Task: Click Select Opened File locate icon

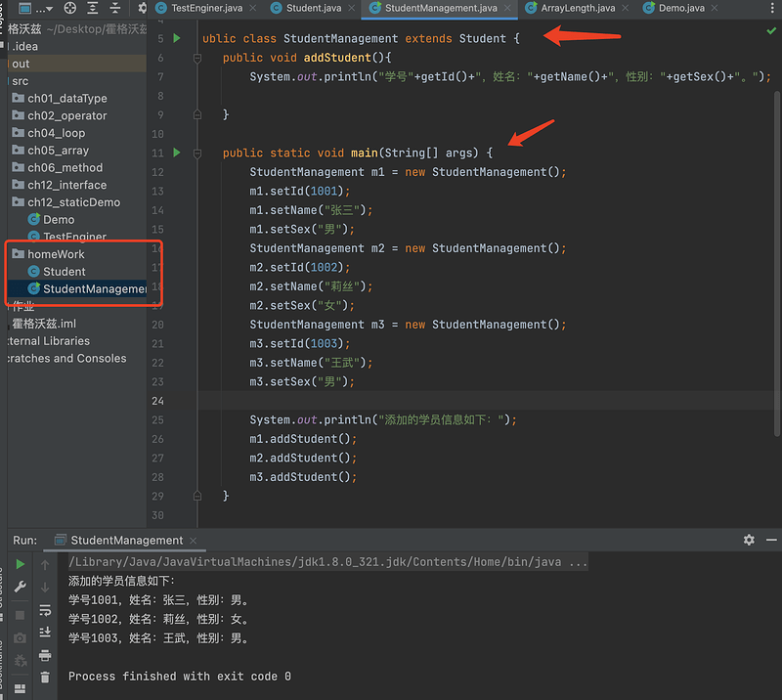Action: tap(70, 8)
